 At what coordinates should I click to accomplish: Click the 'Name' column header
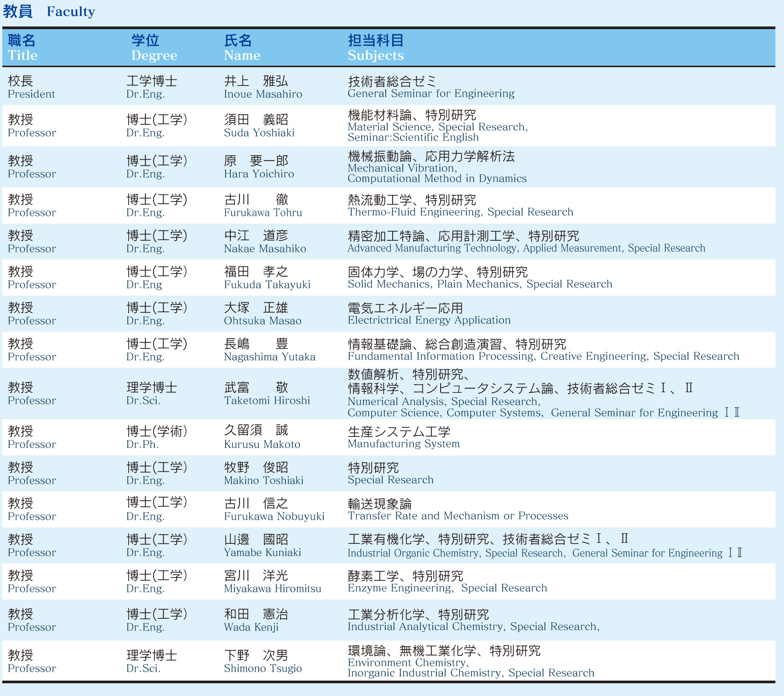coord(242,55)
